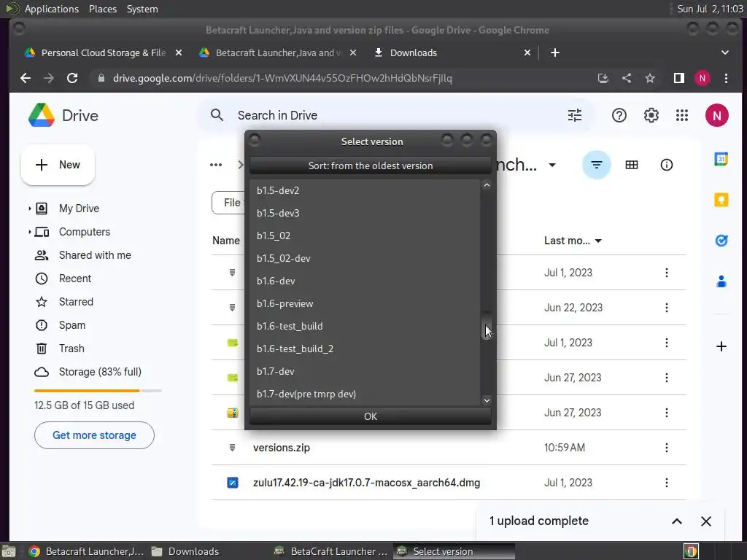Open the Drive help question mark icon
747x560 pixels.
tap(619, 115)
